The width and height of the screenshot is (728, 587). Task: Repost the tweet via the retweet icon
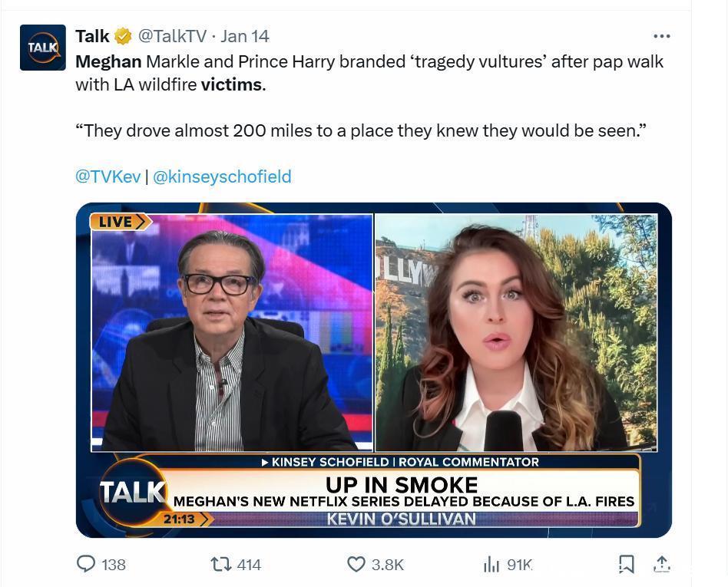tap(220, 564)
